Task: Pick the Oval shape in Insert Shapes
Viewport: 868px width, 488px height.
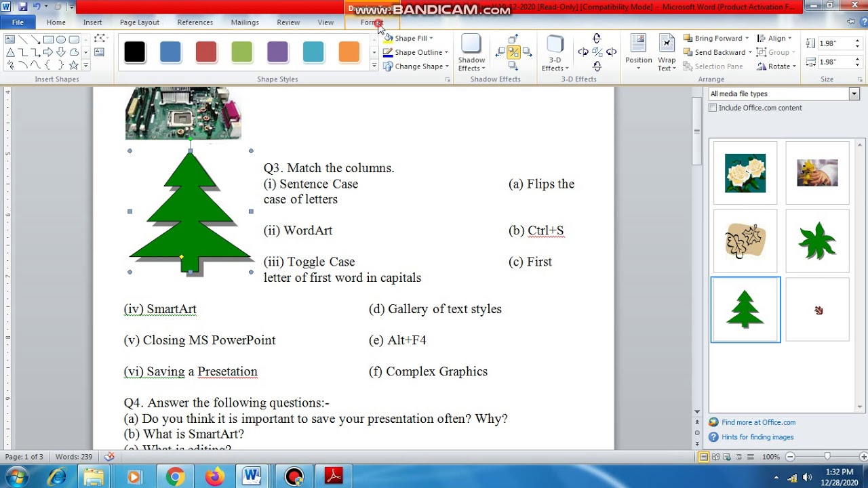Action: [61, 39]
